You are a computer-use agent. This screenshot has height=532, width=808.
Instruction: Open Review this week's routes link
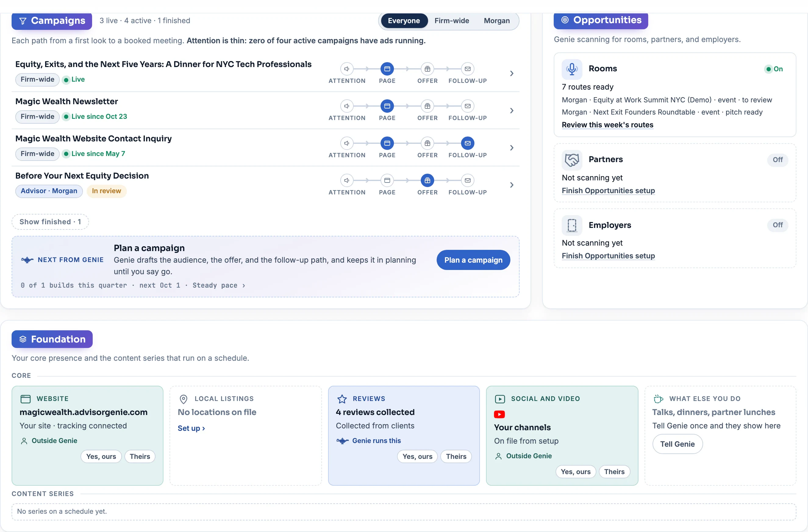[x=607, y=125]
